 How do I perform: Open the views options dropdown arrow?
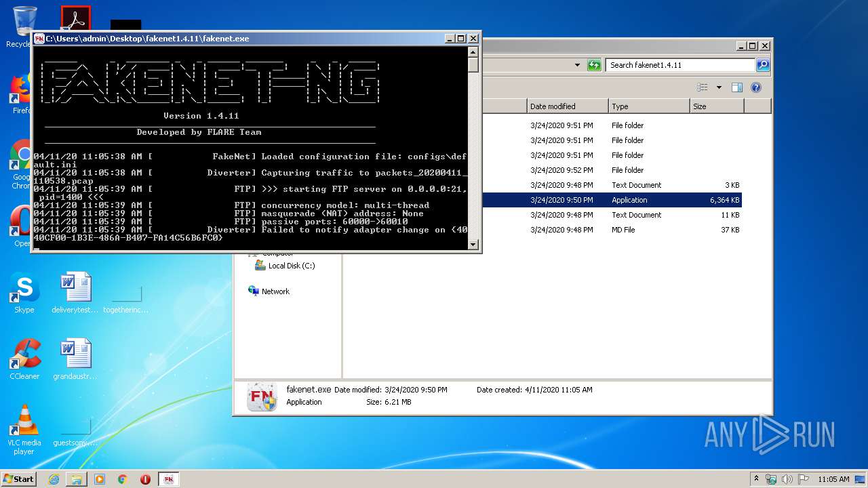tap(719, 87)
